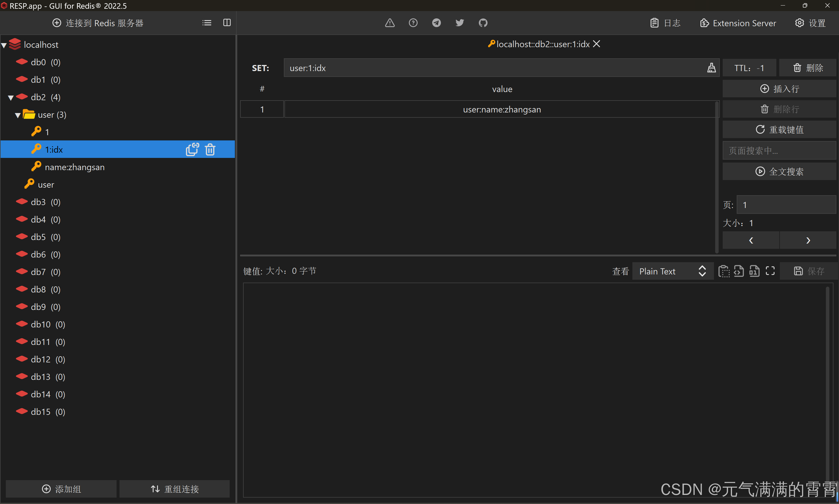Click the 页面搜索中 search input field
The image size is (839, 504).
[779, 150]
